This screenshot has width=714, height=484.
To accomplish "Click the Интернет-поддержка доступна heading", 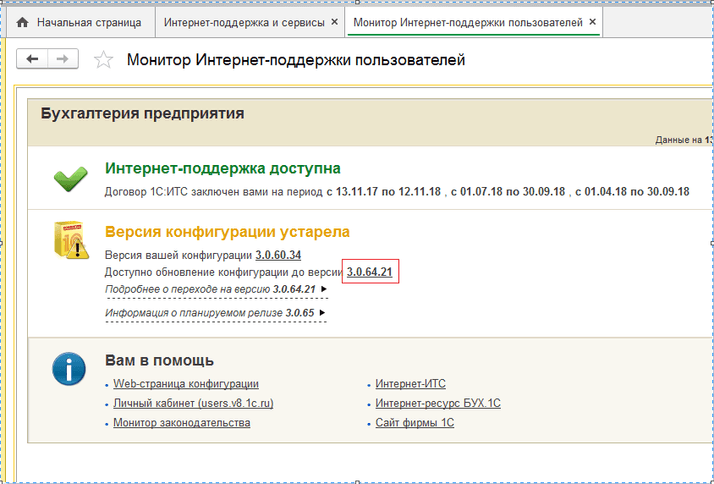I will pos(223,168).
